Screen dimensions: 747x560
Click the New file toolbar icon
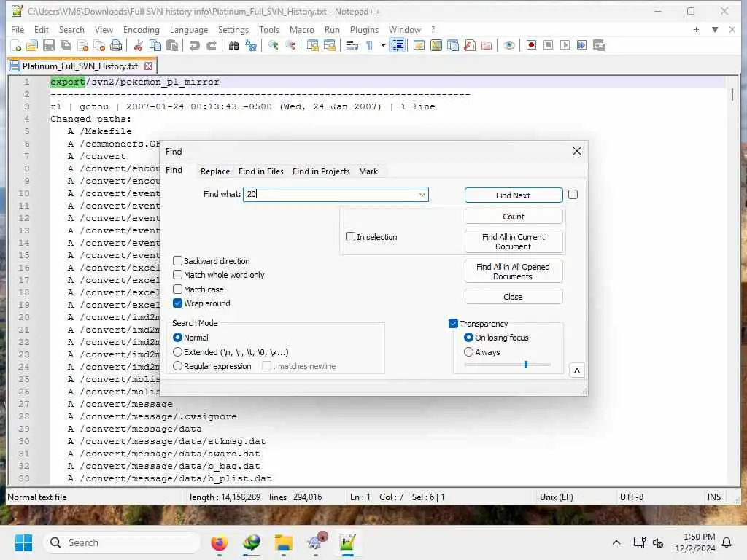coord(16,46)
